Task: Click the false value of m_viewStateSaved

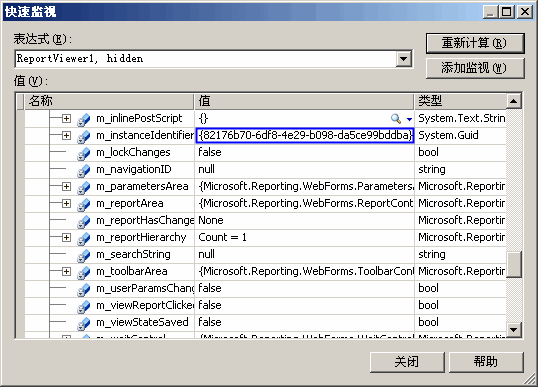Action: (210, 322)
